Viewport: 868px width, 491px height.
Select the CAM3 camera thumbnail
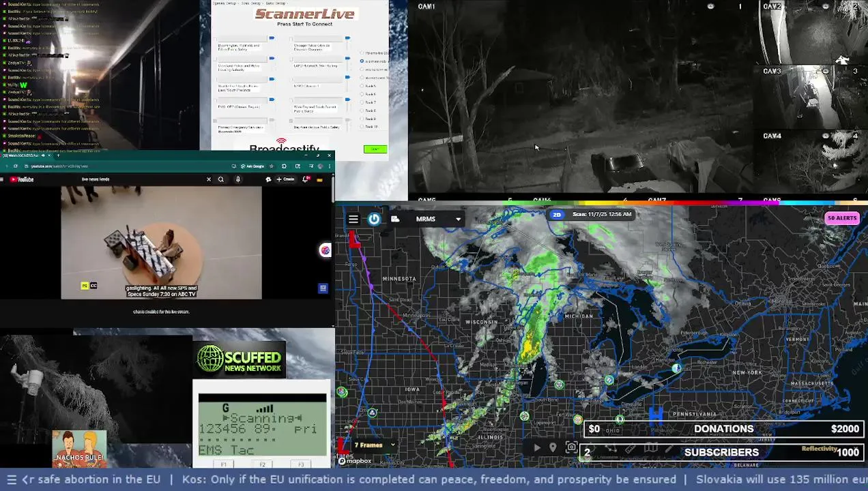pyautogui.click(x=812, y=97)
